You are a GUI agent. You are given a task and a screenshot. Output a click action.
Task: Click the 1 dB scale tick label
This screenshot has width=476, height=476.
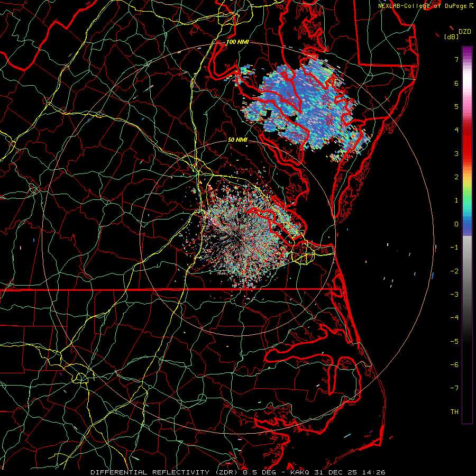[456, 200]
